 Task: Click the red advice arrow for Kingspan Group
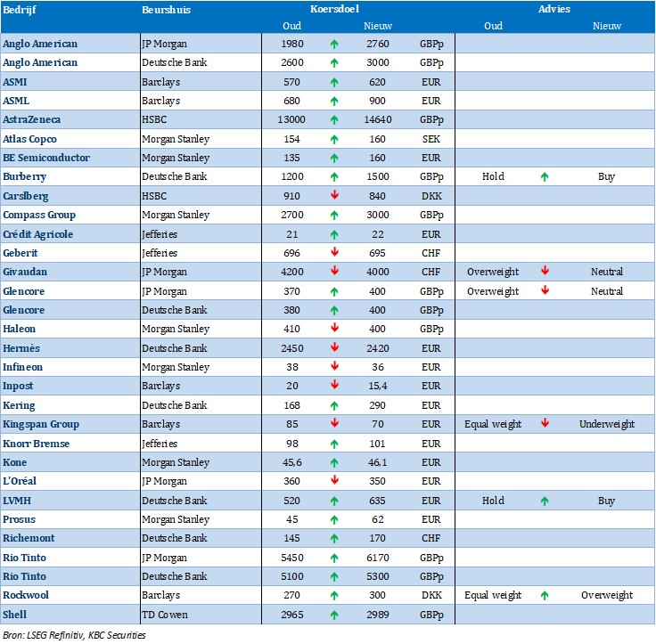click(545, 424)
